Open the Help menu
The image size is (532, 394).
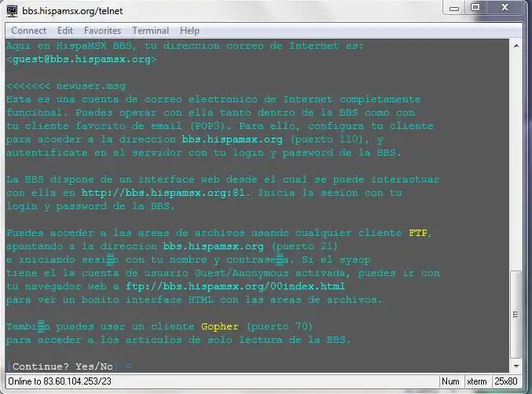[189, 31]
